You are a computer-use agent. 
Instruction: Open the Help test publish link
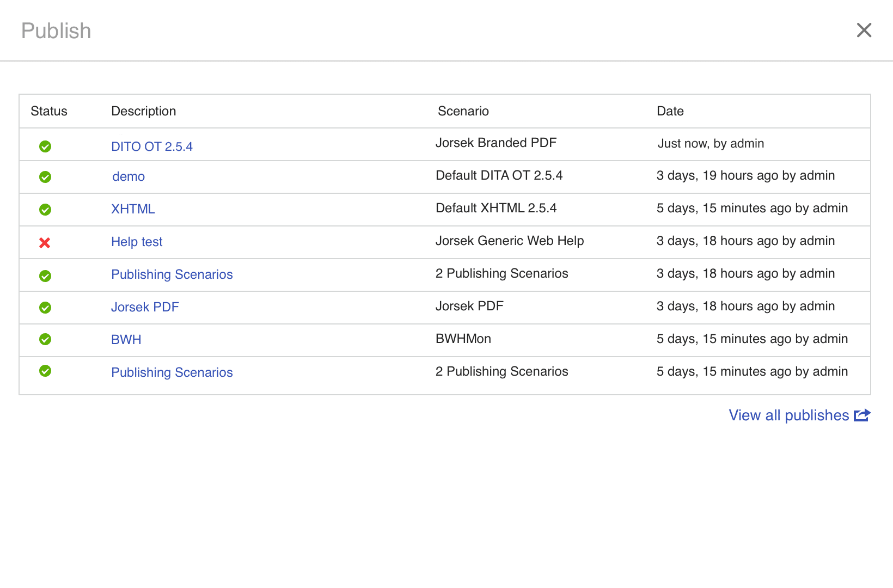137,242
